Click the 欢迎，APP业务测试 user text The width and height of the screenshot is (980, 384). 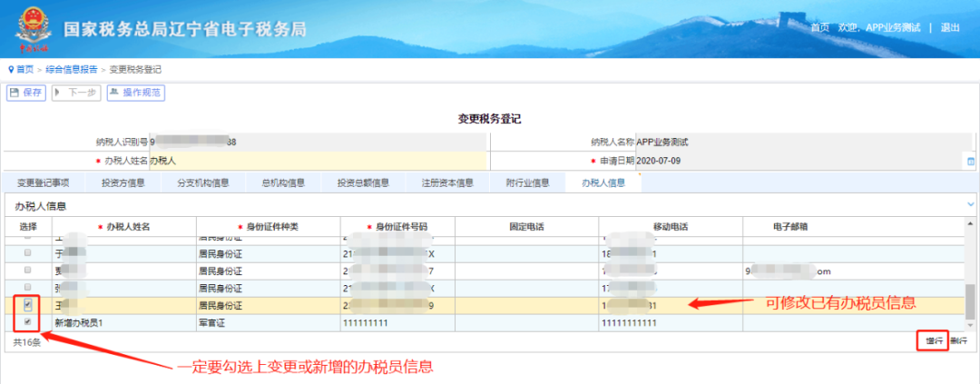(878, 27)
